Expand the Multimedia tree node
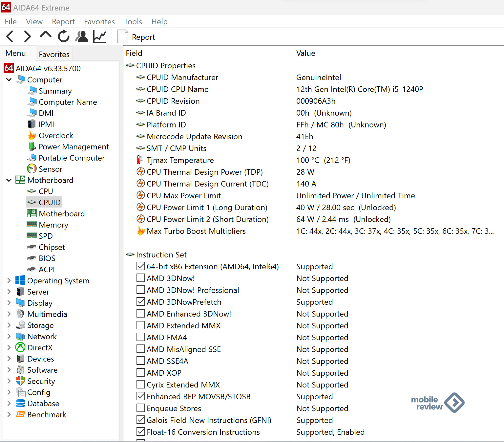The image size is (504, 442). point(9,314)
